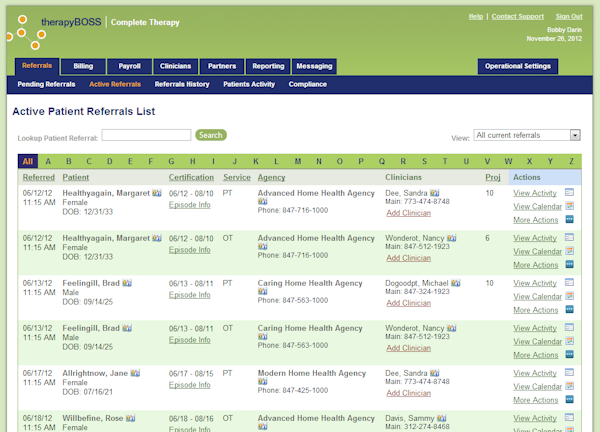
Task: Click activity icon in Feelingill OT row
Action: (569, 327)
